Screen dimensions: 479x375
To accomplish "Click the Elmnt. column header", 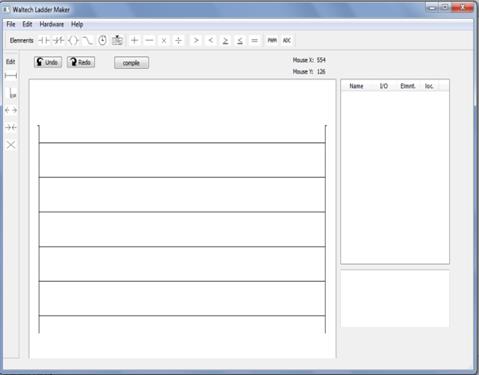I will pyautogui.click(x=408, y=86).
